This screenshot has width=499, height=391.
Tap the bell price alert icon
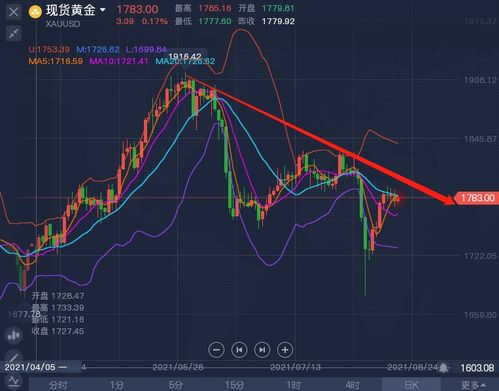point(443,367)
